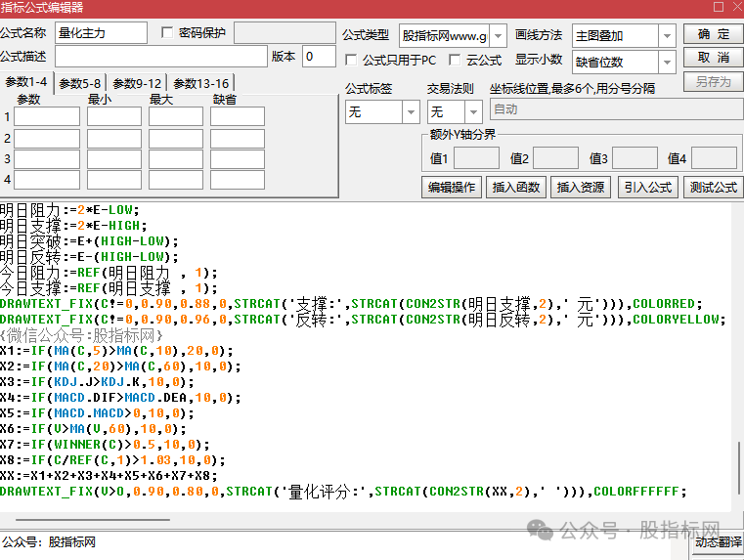Click the 公式名称 input field

[x=101, y=33]
